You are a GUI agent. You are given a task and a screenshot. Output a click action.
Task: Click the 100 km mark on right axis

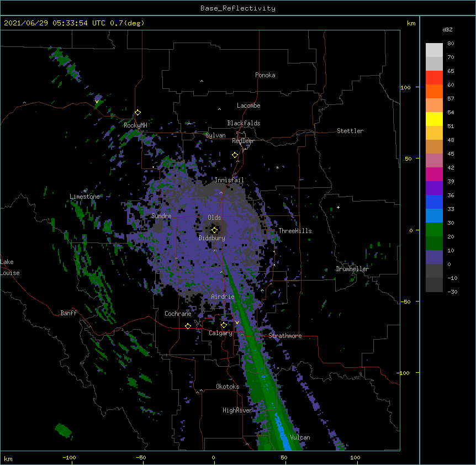[405, 87]
